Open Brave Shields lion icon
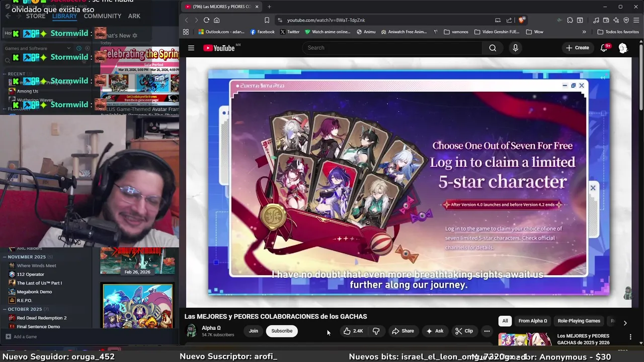Image resolution: width=644 pixels, height=362 pixels. click(522, 20)
